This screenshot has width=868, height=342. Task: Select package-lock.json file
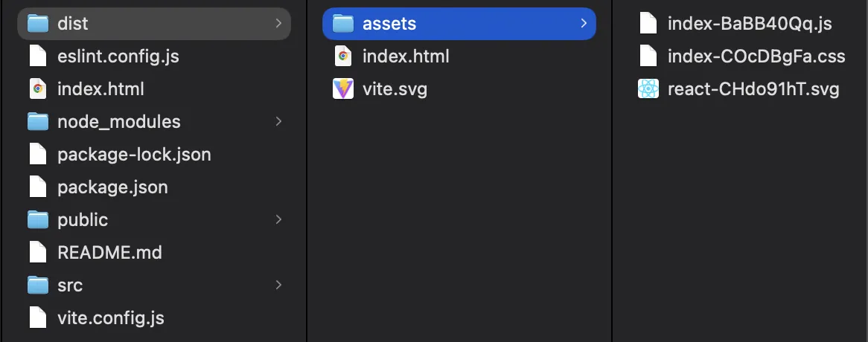pyautogui.click(x=134, y=155)
